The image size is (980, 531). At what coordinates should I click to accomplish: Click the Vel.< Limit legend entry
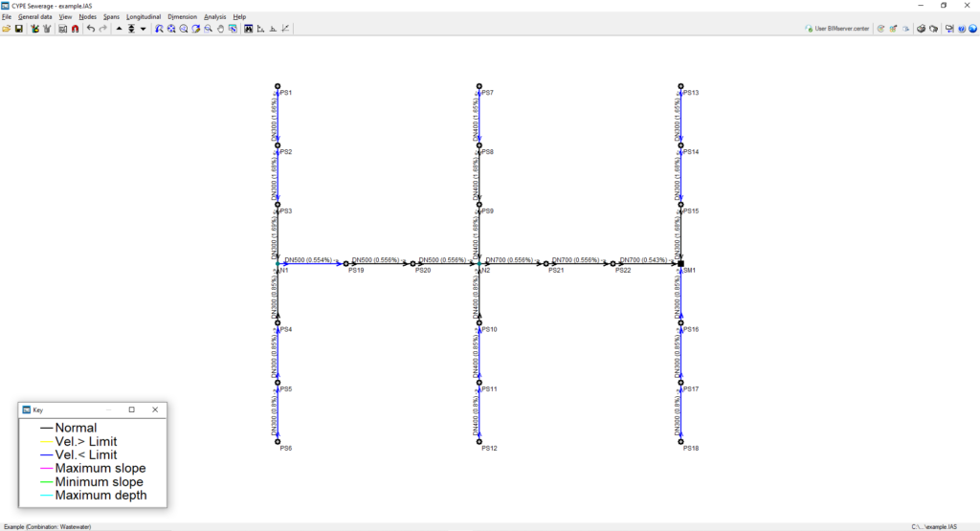point(85,454)
